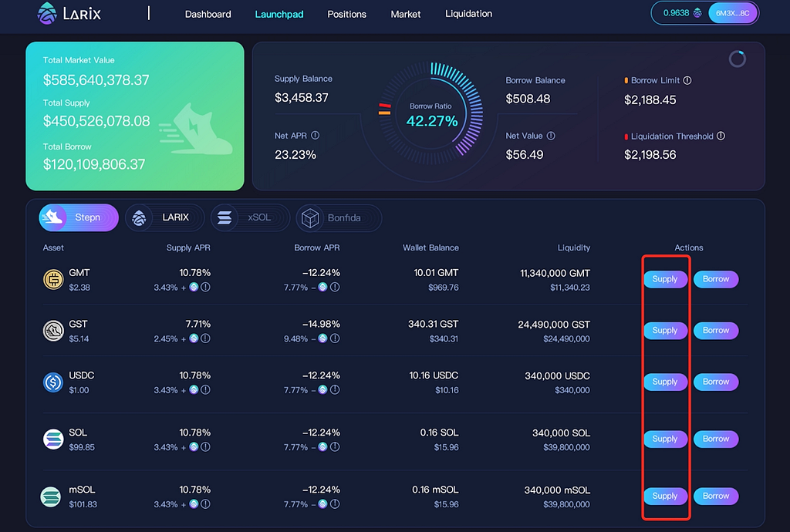The image size is (790, 532).
Task: Click Supply Balance $3,458.37
Action: (302, 98)
